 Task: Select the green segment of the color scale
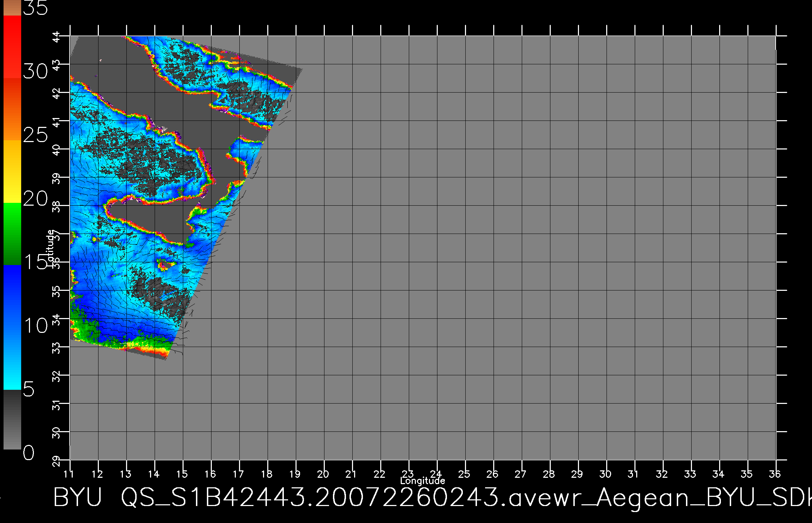12,234
